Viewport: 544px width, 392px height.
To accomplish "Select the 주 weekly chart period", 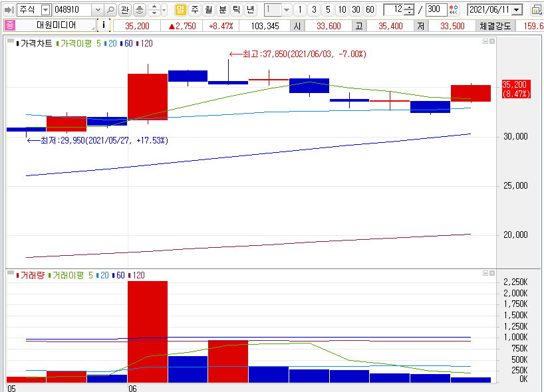I will click(195, 10).
